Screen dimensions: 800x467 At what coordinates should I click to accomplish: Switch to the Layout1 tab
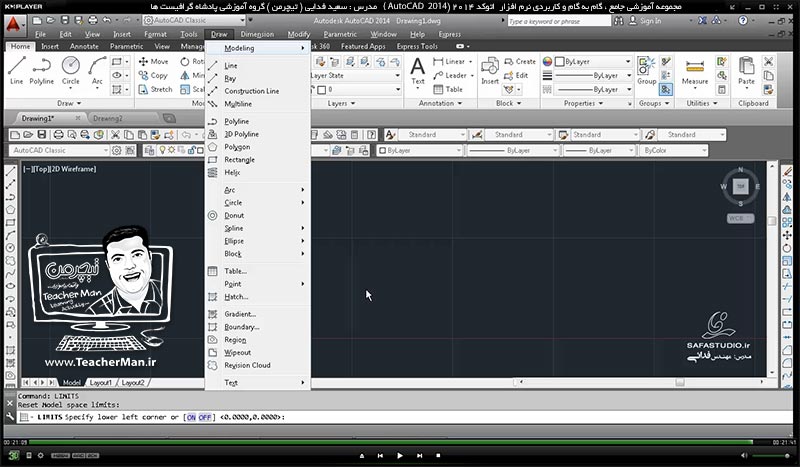tap(101, 382)
